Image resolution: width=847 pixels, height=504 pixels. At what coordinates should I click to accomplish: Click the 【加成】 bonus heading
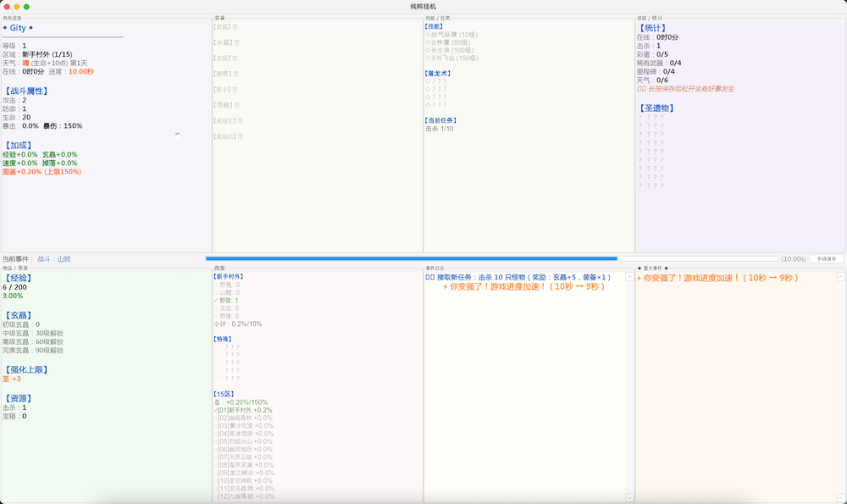point(18,146)
